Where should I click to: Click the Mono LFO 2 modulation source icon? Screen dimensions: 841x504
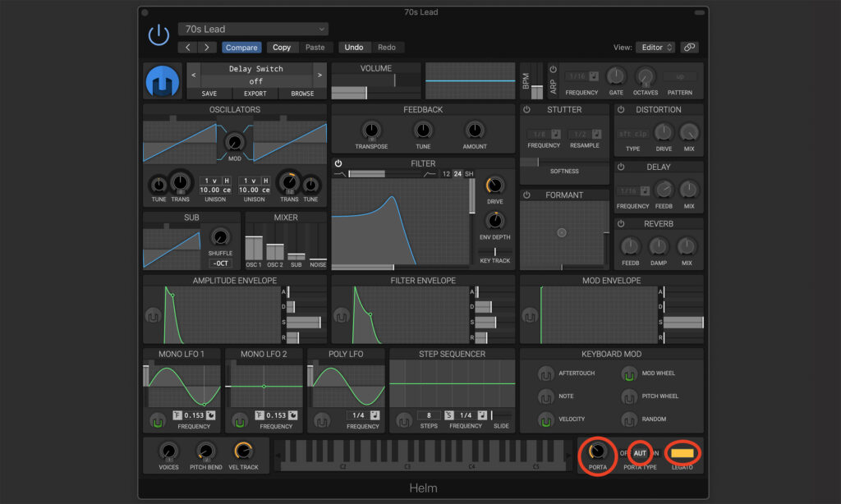click(x=239, y=421)
